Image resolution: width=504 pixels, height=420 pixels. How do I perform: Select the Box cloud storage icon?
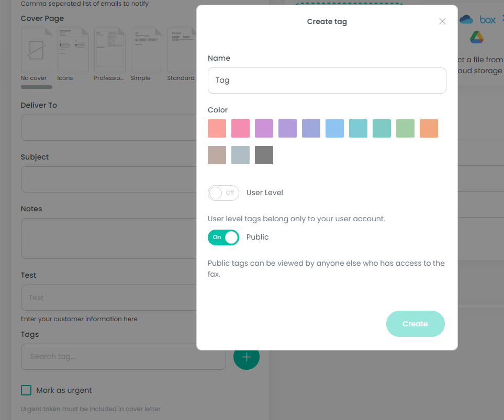(x=487, y=20)
